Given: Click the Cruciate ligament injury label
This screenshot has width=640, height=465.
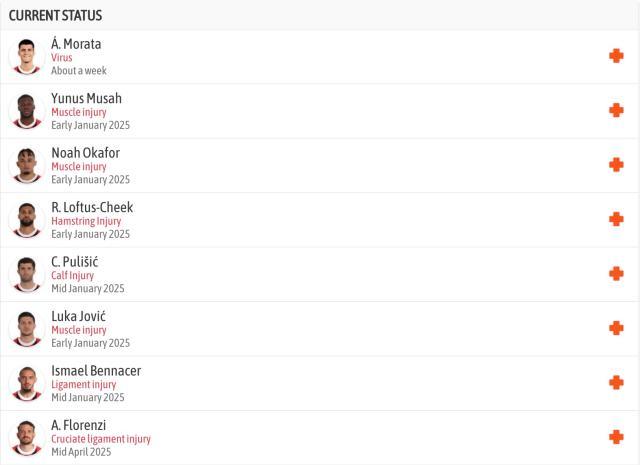Looking at the screenshot, I should point(101,439).
